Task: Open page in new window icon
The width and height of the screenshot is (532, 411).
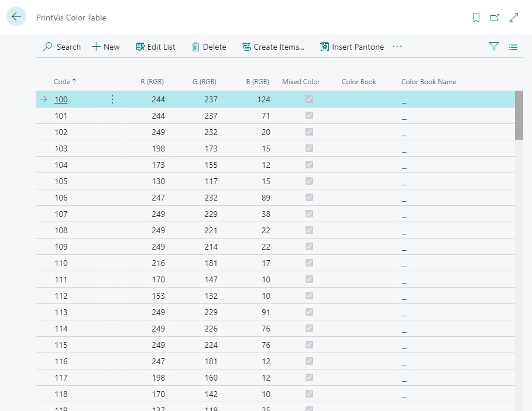Action: pyautogui.click(x=495, y=18)
